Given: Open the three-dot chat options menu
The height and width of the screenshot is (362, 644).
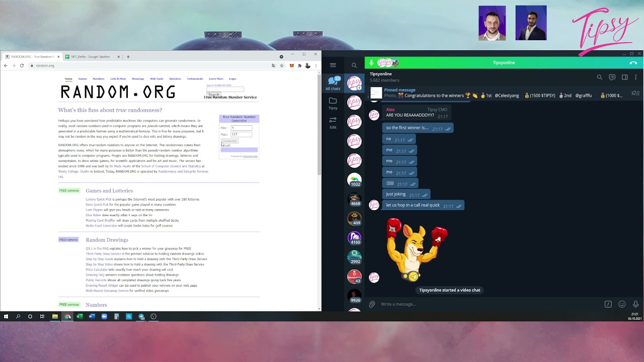Looking at the screenshot, I should (x=636, y=77).
